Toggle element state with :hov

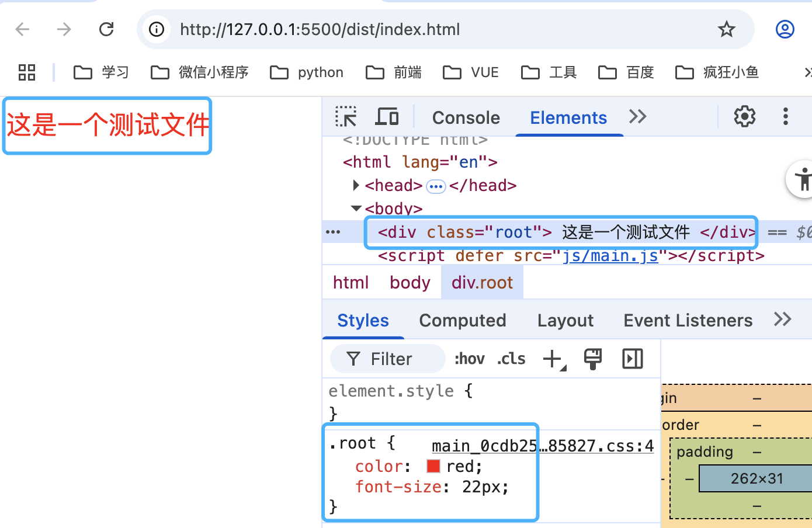point(469,358)
